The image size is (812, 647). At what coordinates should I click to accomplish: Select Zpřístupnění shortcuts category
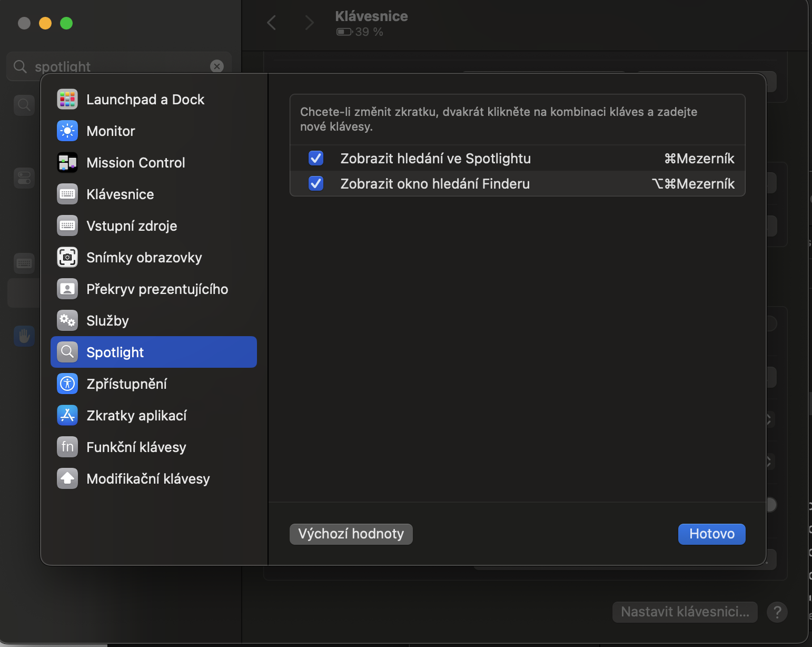pyautogui.click(x=154, y=384)
